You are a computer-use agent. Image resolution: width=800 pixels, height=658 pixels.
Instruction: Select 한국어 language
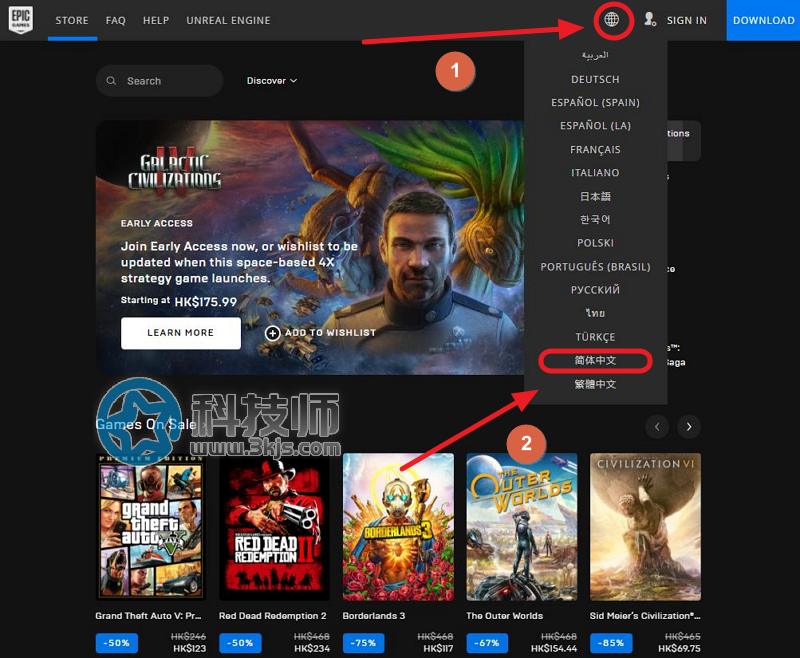coord(595,219)
